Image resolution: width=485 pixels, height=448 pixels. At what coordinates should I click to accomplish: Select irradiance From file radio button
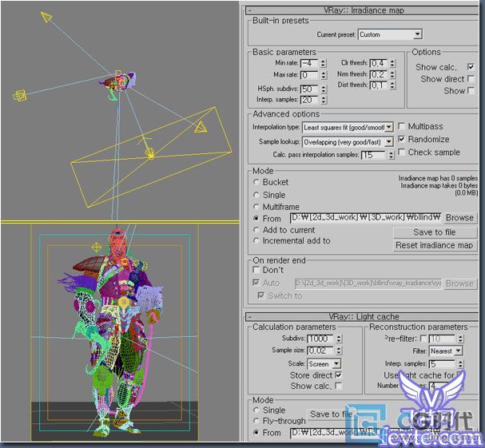[256, 218]
